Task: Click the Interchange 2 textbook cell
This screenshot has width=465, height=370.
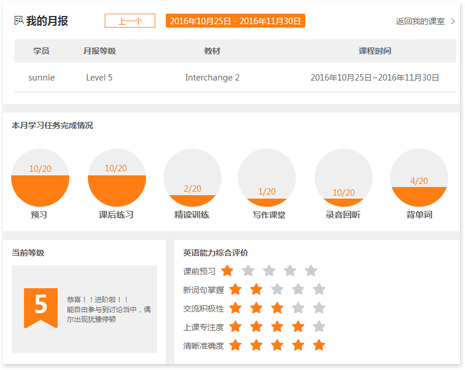Action: [212, 78]
